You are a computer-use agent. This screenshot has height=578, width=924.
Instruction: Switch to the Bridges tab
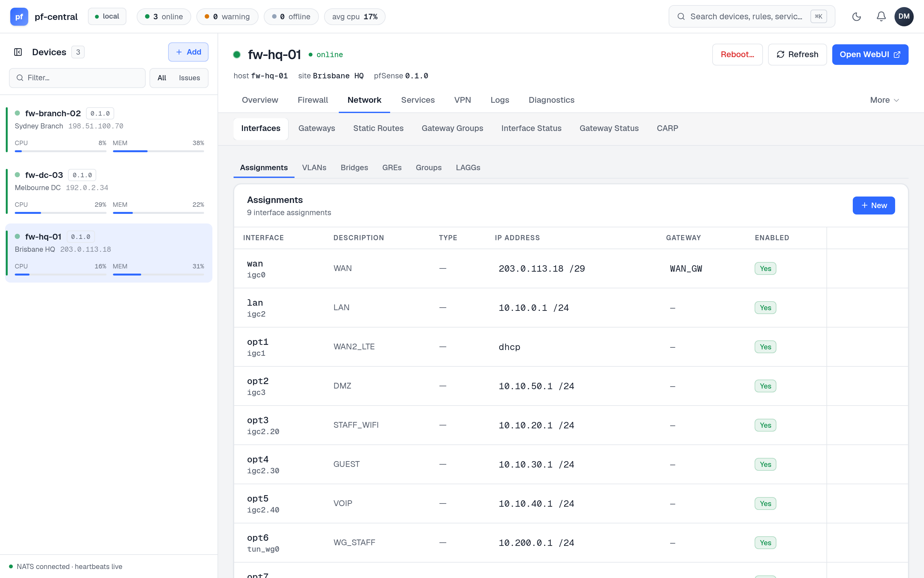(354, 167)
